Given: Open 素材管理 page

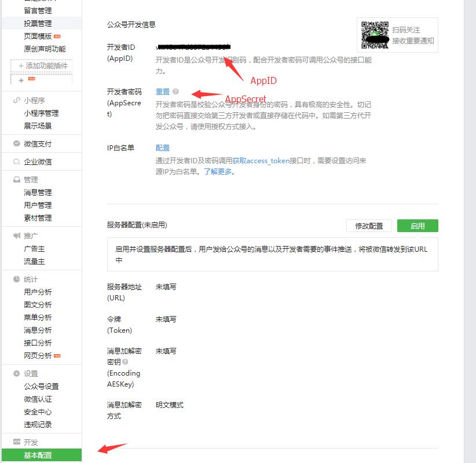Looking at the screenshot, I should 38,218.
